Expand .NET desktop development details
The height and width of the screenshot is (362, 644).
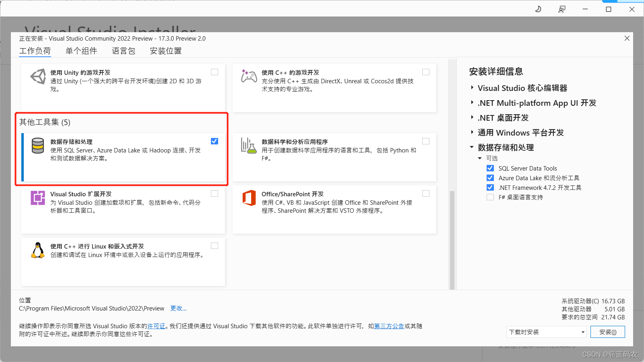click(x=472, y=117)
